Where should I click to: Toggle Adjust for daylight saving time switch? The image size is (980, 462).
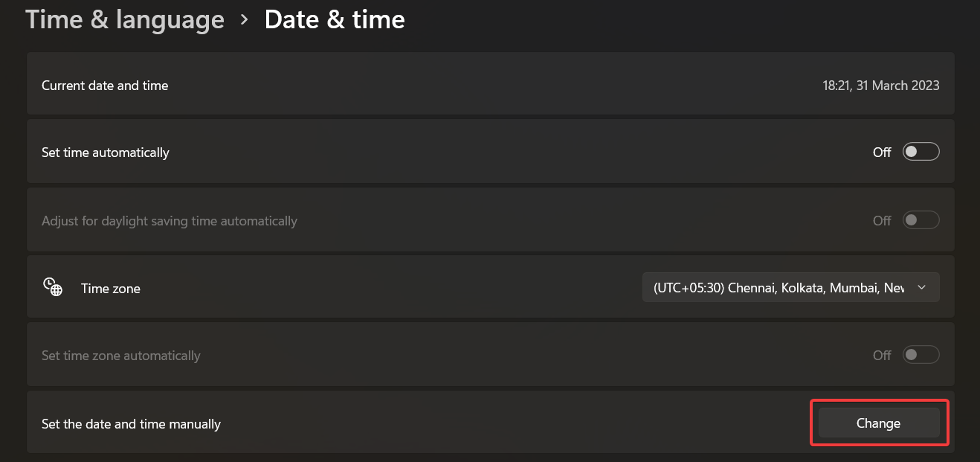(921, 220)
